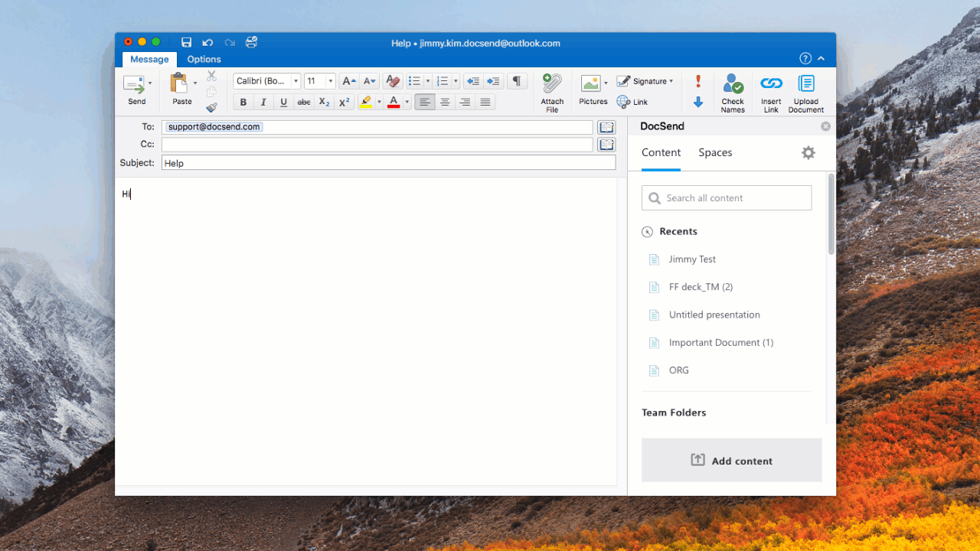Undo the last action

207,43
